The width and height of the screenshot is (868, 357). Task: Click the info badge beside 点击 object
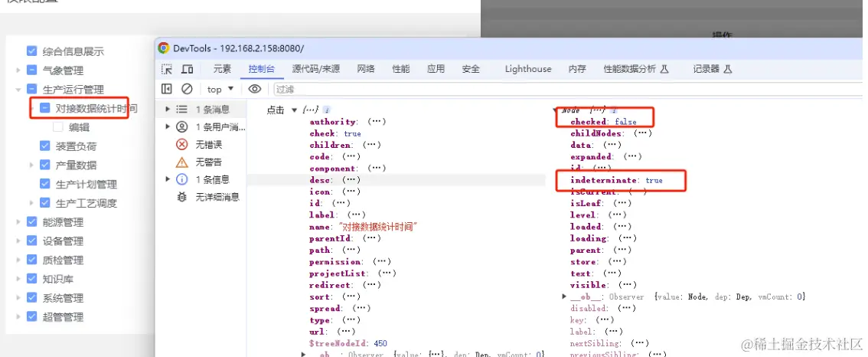[x=327, y=110]
